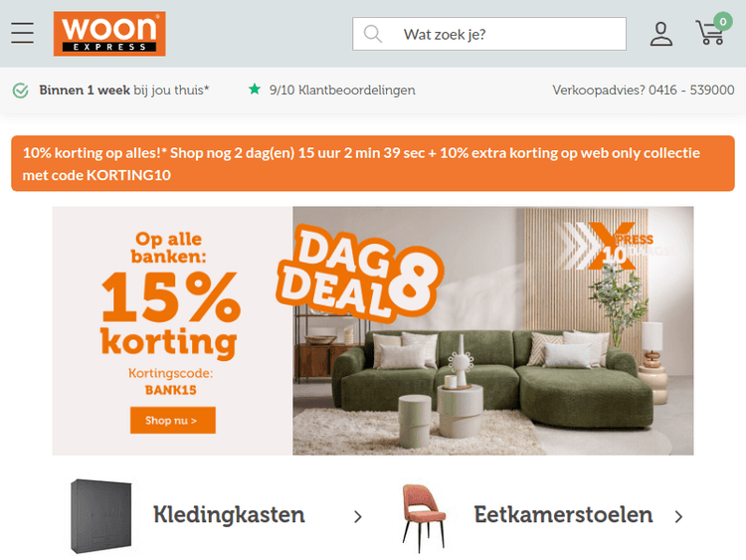Expand the Kledingkasten chevron arrow
This screenshot has height=560, width=746.
click(x=358, y=516)
